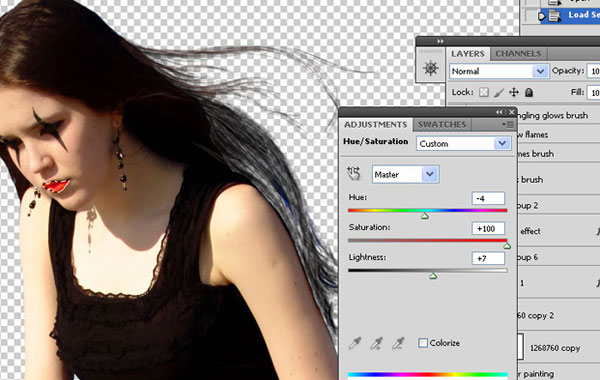600x380 pixels.
Task: Click the 1268760 copy layer thumbnail
Action: 520,347
